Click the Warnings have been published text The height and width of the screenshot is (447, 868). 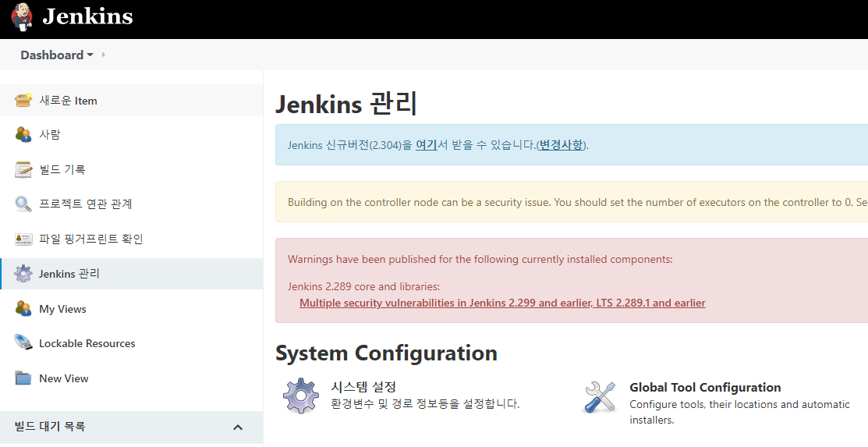480,259
